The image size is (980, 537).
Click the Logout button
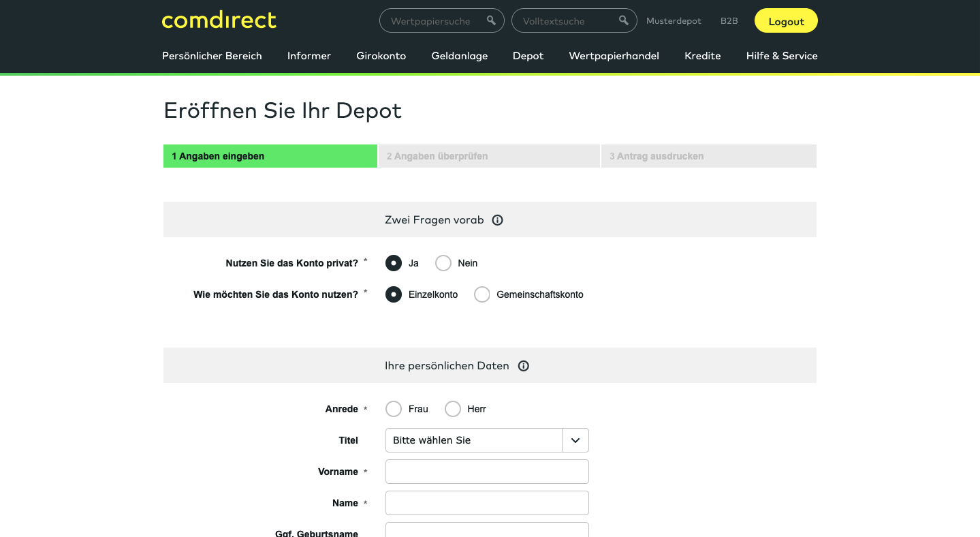point(786,20)
